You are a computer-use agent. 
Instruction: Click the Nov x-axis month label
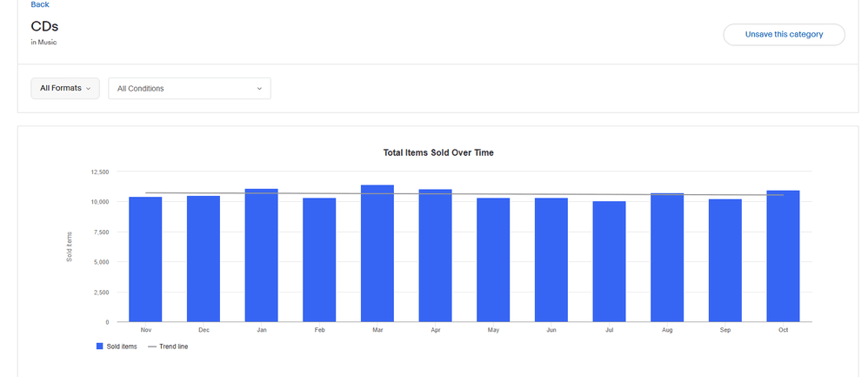pos(146,330)
